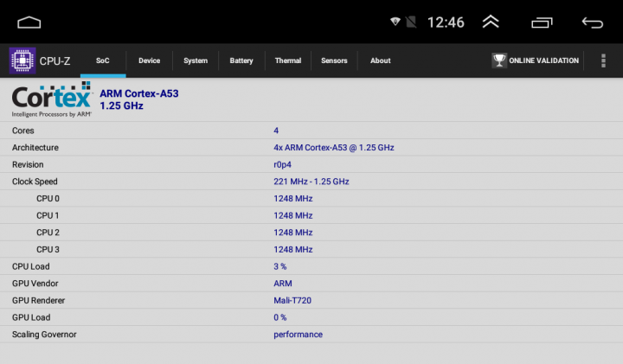This screenshot has height=364, width=623.
Task: Select the Sensors tab
Action: [334, 61]
